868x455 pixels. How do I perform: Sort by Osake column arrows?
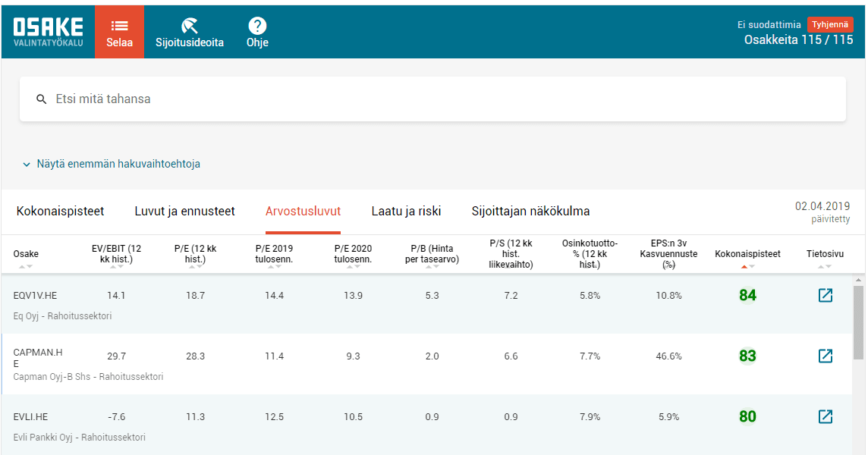pyautogui.click(x=26, y=267)
